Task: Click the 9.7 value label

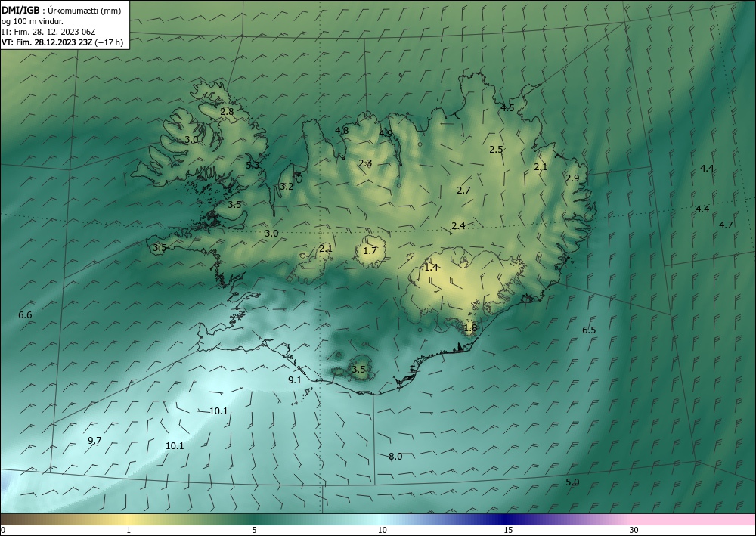Action: coord(94,441)
